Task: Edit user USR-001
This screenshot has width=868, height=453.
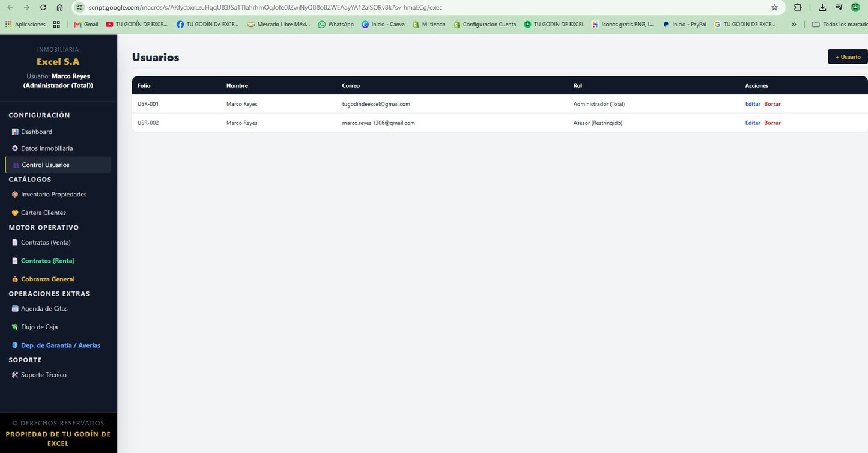Action: point(753,104)
